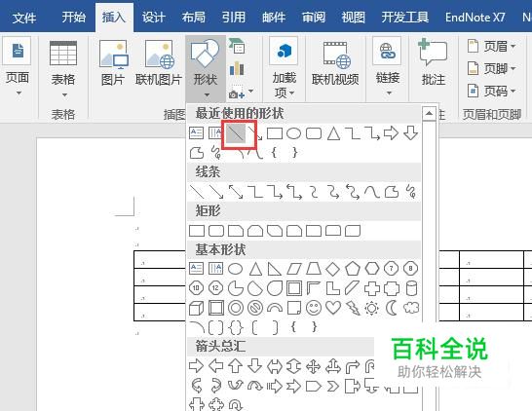Click the 图片 insert button
532x411 pixels.
point(113,63)
